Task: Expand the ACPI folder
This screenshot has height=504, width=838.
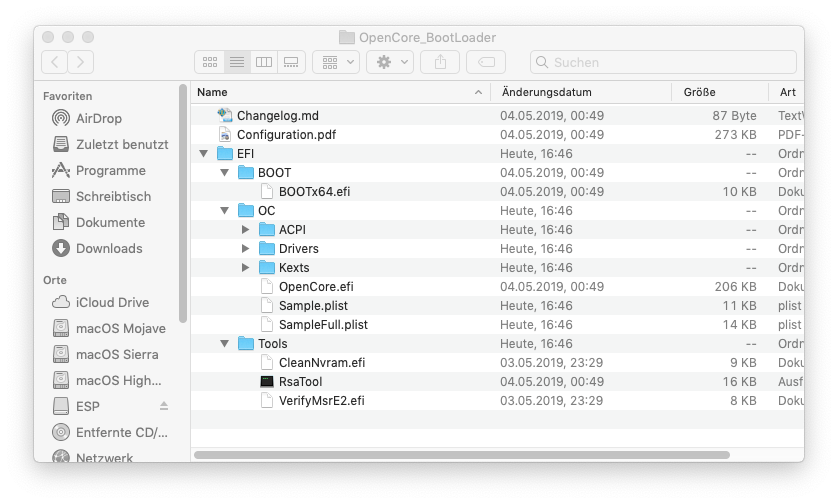Action: (245, 230)
